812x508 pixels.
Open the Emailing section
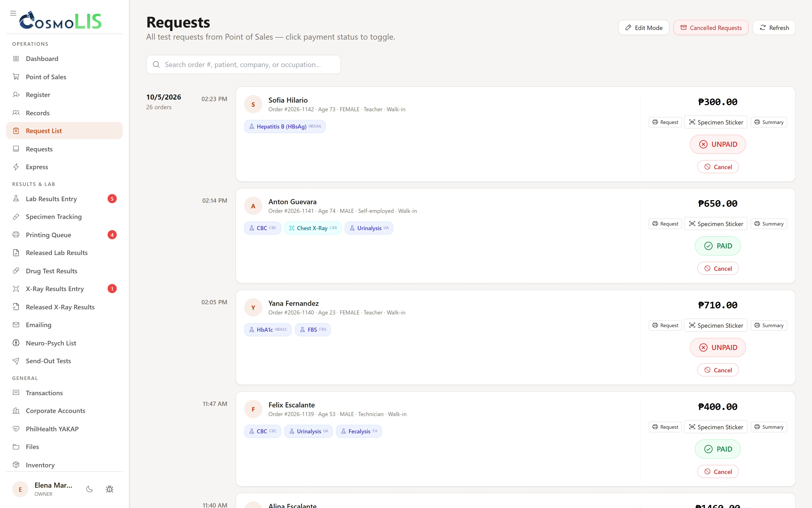64,325
